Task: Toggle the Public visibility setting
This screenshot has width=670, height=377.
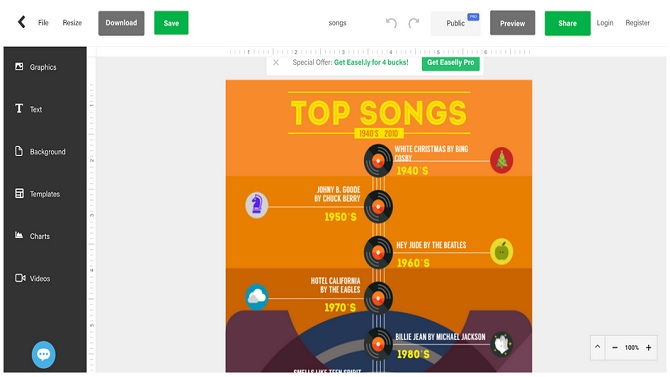Action: (x=455, y=24)
